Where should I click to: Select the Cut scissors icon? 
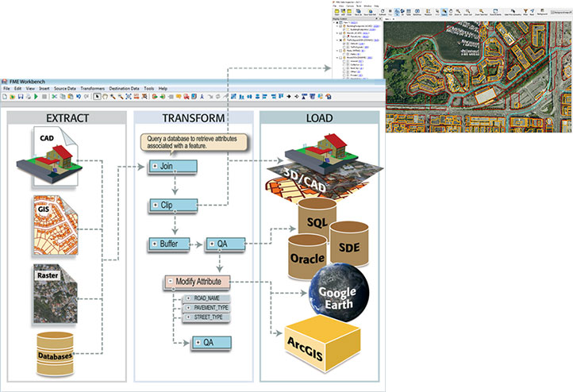pos(55,96)
